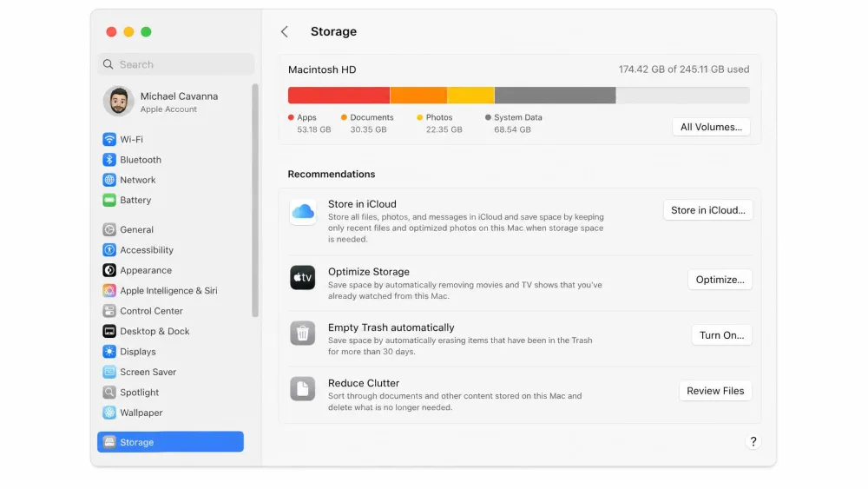This screenshot has height=489, width=868.
Task: Click the Bluetooth icon in sidebar
Action: coord(109,160)
